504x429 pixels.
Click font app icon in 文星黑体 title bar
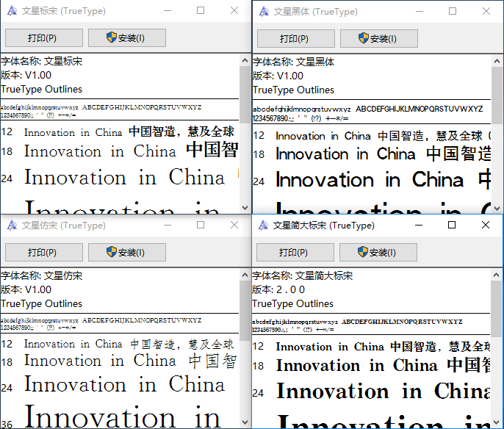click(x=264, y=12)
